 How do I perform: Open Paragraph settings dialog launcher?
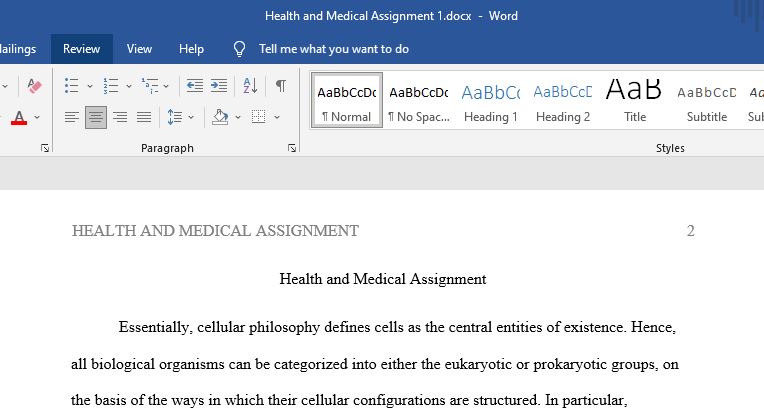click(x=292, y=148)
